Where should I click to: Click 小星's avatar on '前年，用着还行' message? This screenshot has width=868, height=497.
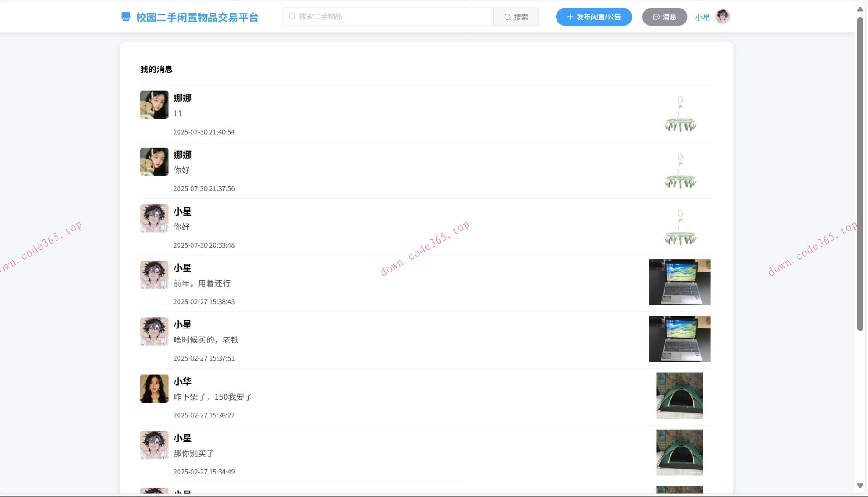coord(154,275)
